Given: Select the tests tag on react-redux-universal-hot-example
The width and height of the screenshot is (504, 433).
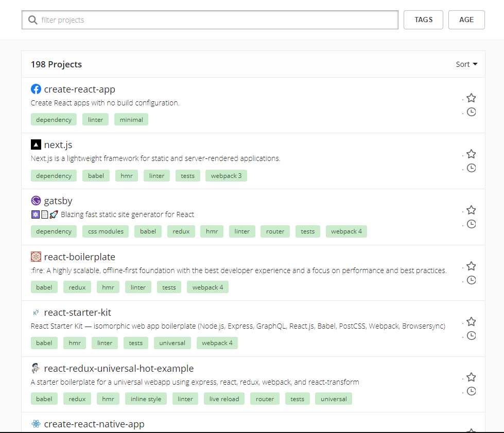Looking at the screenshot, I should click(x=298, y=399).
